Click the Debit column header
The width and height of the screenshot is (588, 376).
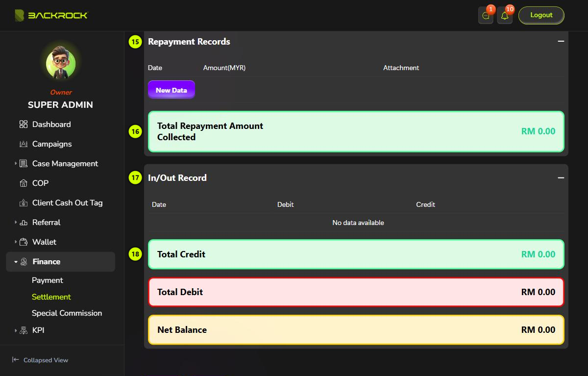[x=286, y=204]
